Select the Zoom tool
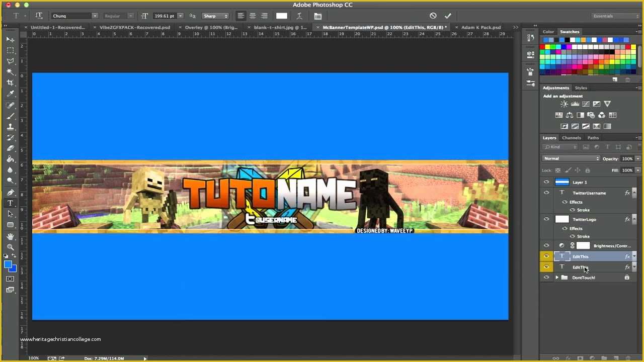Screen dimensions: 644x362 click(x=10, y=247)
